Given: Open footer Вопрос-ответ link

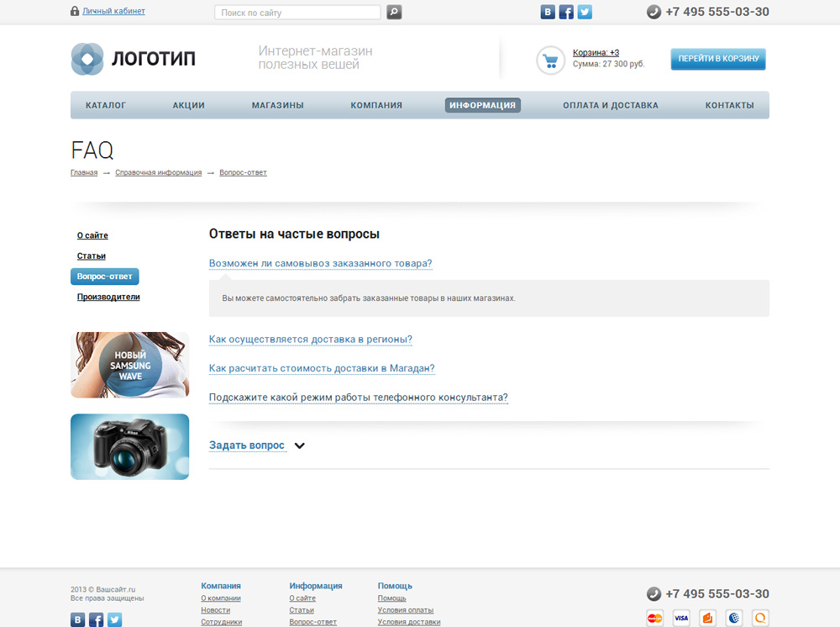Looking at the screenshot, I should click(x=312, y=622).
